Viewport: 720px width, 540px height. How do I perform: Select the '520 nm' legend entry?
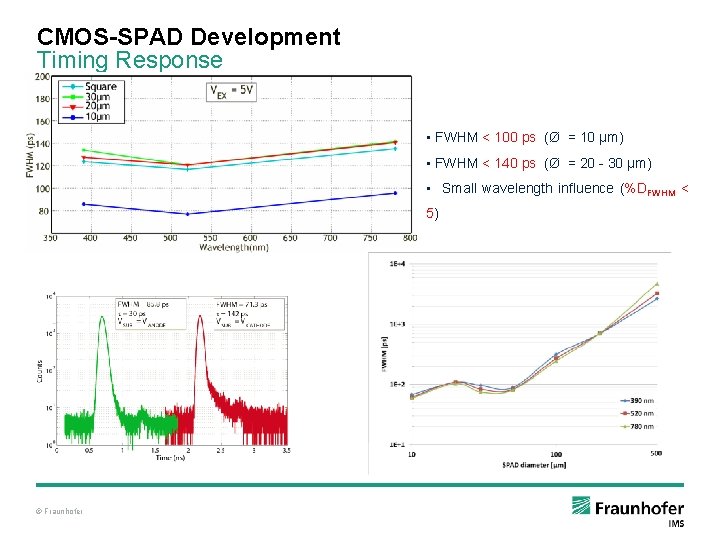(x=637, y=414)
